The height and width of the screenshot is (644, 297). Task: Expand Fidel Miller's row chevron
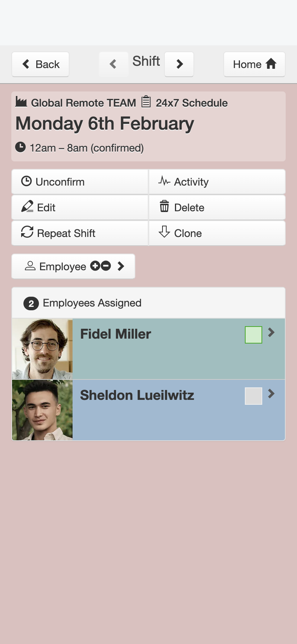pyautogui.click(x=271, y=333)
